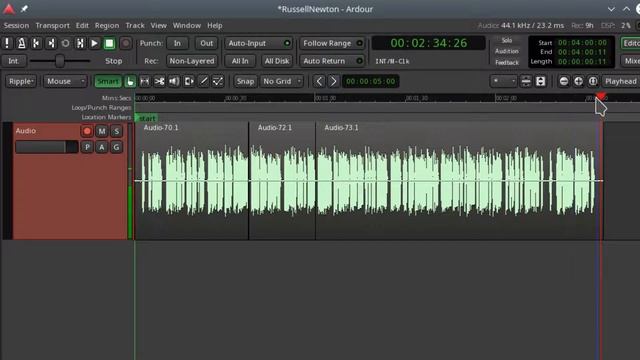Screen dimensions: 640x360
Task: Click the selection Length clock value
Action: [x=582, y=61]
